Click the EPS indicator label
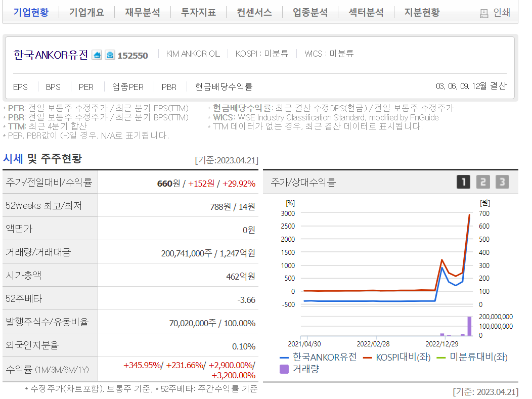Viewport: 532px width, 399px height. pos(20,87)
